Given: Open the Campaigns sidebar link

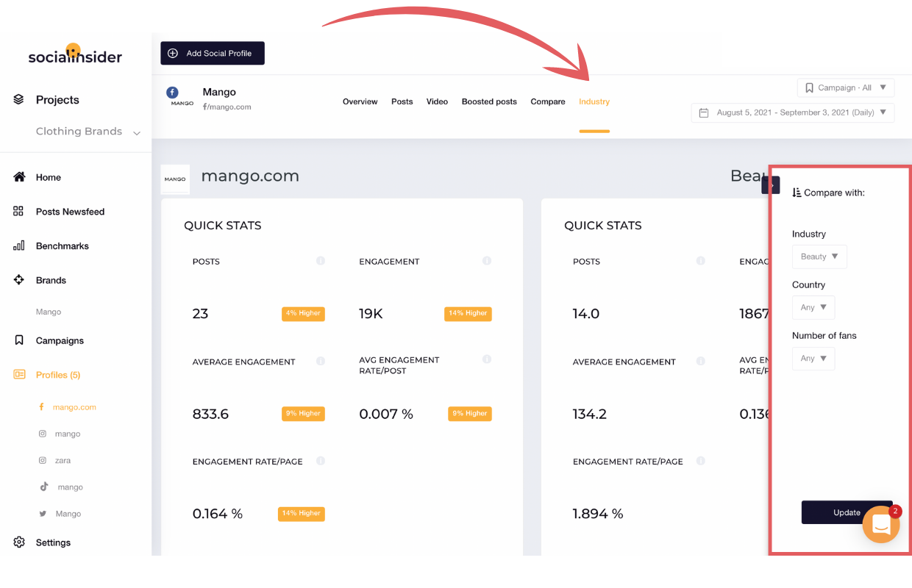Looking at the screenshot, I should coord(60,341).
